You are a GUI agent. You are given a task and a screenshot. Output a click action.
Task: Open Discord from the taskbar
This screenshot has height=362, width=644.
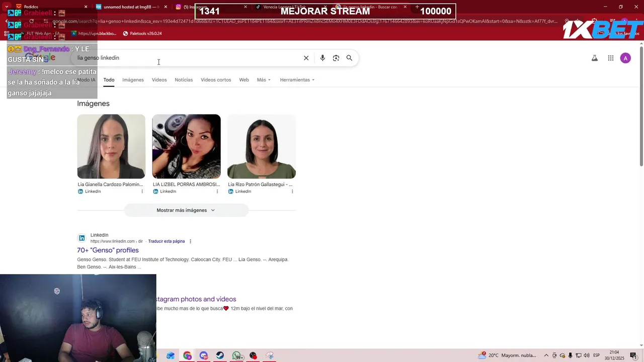[x=204, y=355]
